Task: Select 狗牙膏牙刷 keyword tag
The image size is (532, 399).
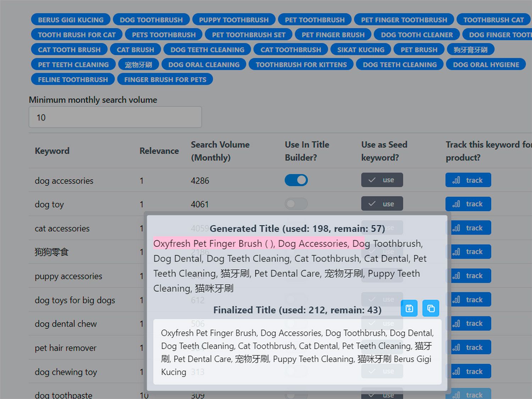Action: coord(471,50)
